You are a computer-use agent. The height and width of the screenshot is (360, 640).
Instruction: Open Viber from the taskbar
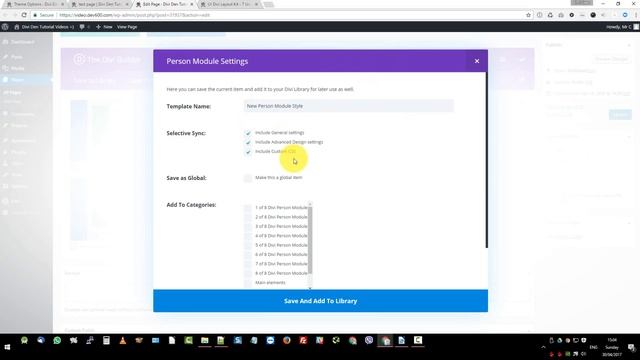[x=369, y=340]
